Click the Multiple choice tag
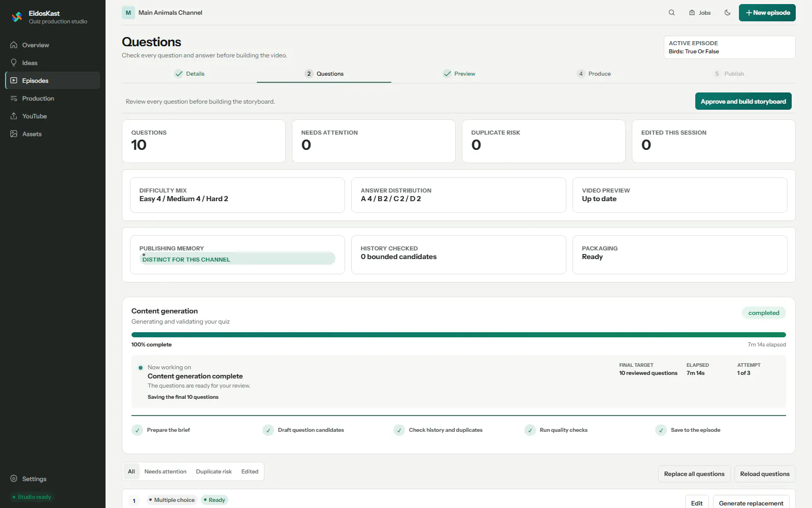Viewport: 812px width, 508px height. pos(172,500)
